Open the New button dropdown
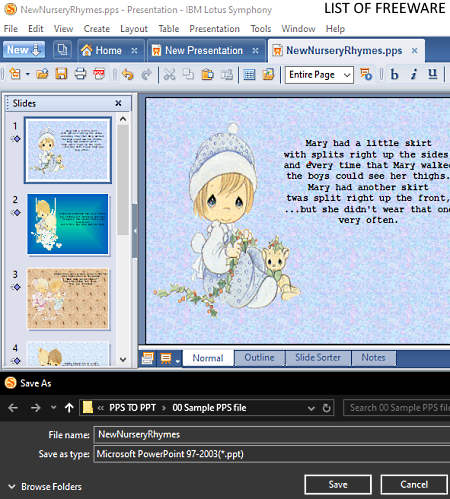This screenshot has width=450, height=499. tap(37, 50)
